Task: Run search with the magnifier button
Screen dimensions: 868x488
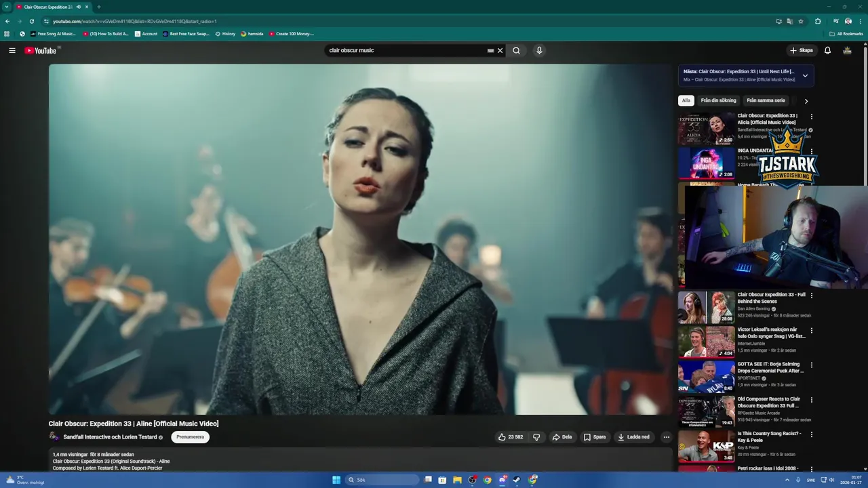Action: tap(516, 50)
